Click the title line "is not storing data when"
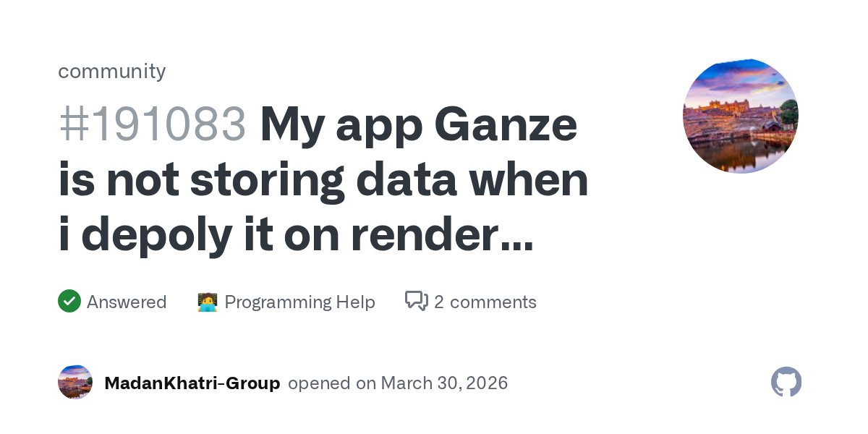This screenshot has height=434, width=868. click(x=323, y=181)
